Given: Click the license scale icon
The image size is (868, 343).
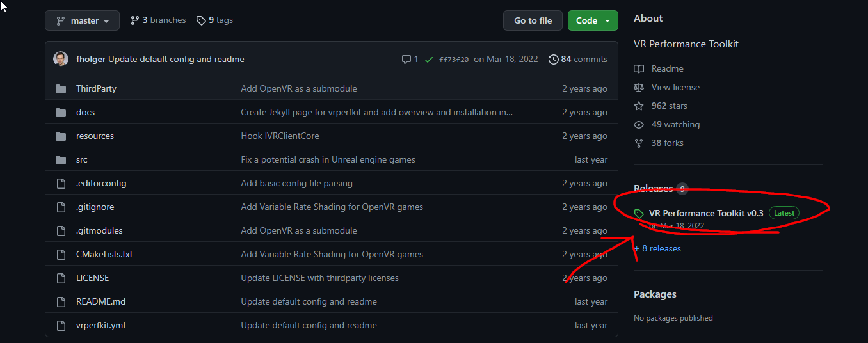Looking at the screenshot, I should click(x=638, y=87).
